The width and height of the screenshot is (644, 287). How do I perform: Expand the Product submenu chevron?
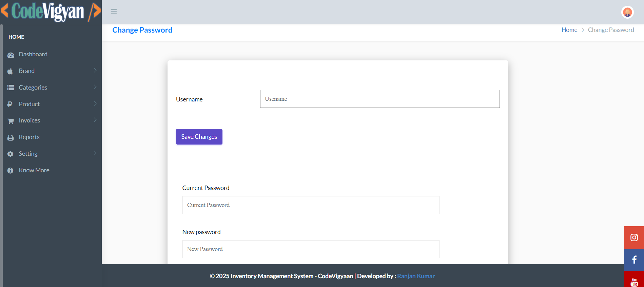coord(95,104)
